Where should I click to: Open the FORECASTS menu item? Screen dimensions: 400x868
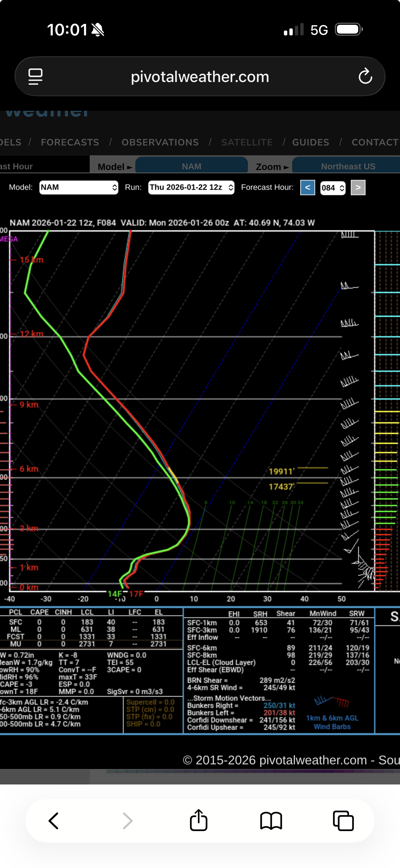[x=70, y=142]
